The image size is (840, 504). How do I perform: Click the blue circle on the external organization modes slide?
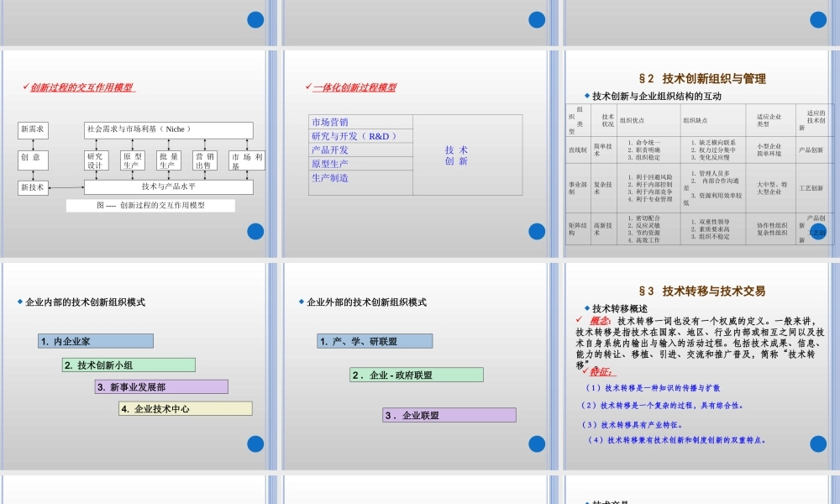[x=537, y=445]
